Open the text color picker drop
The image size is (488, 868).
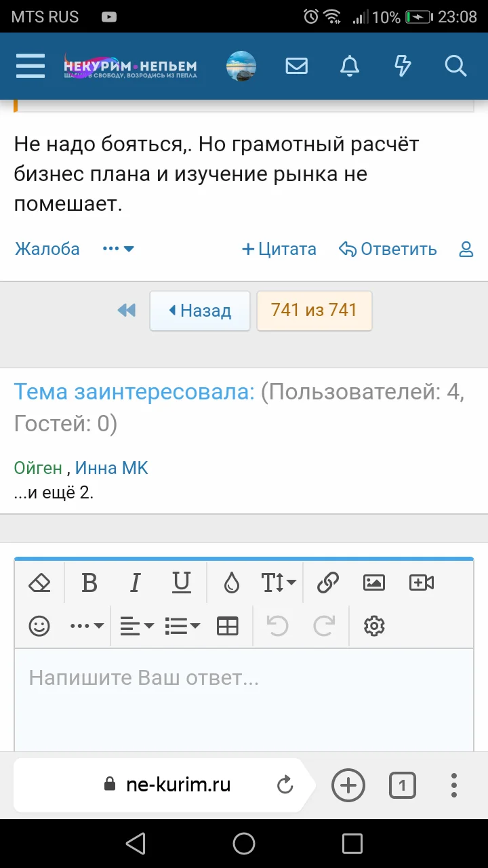tap(232, 583)
